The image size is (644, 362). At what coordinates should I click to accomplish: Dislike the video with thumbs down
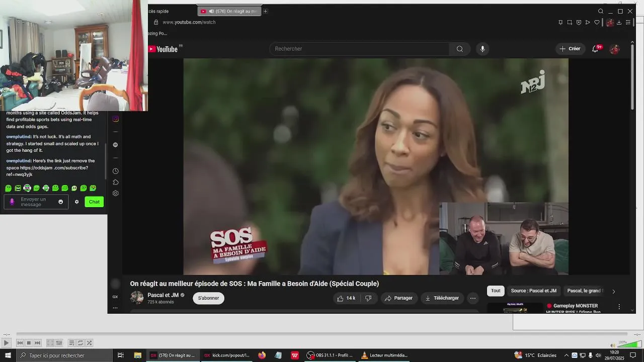click(x=368, y=298)
